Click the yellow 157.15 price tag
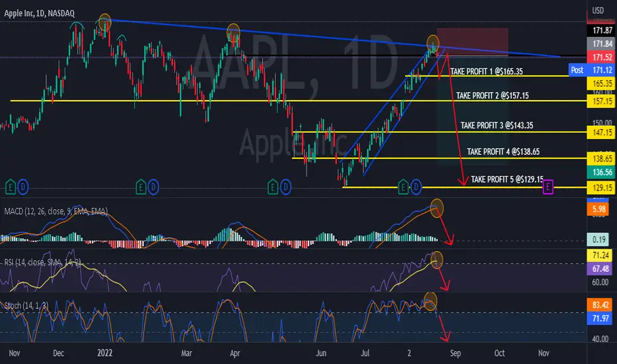This screenshot has height=364, width=617. [602, 101]
